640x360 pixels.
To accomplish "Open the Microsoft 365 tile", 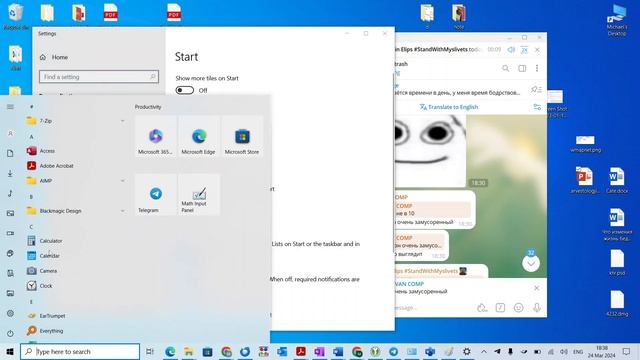I will coord(156,137).
